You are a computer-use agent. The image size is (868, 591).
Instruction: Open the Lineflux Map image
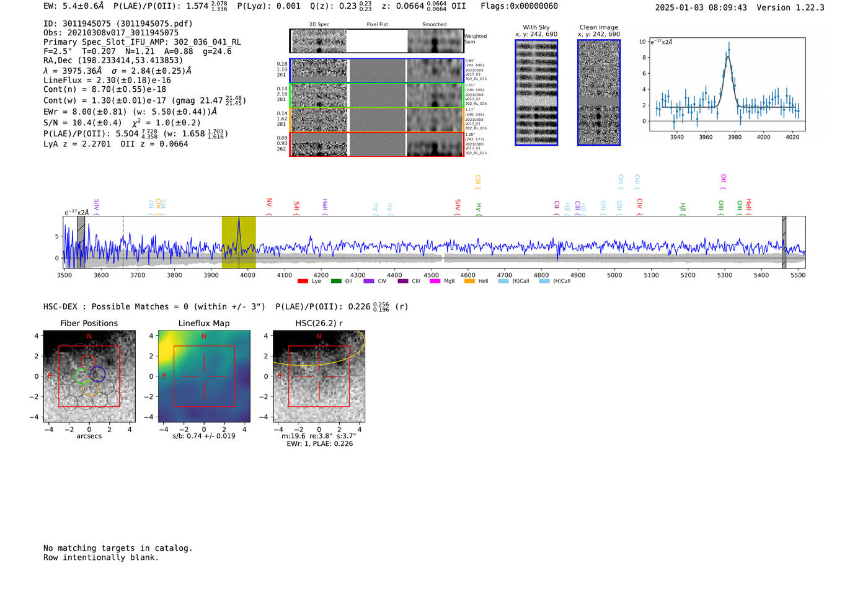pyautogui.click(x=204, y=376)
